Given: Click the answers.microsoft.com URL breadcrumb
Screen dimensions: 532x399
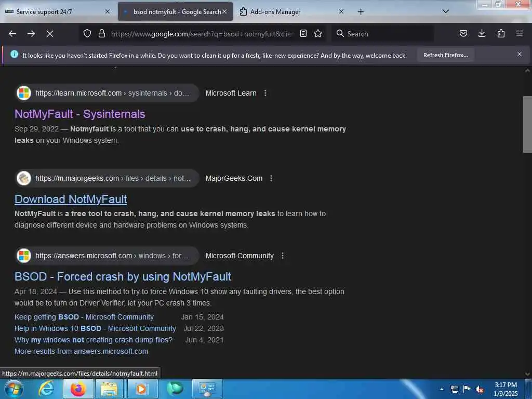Looking at the screenshot, I should 112,256.
